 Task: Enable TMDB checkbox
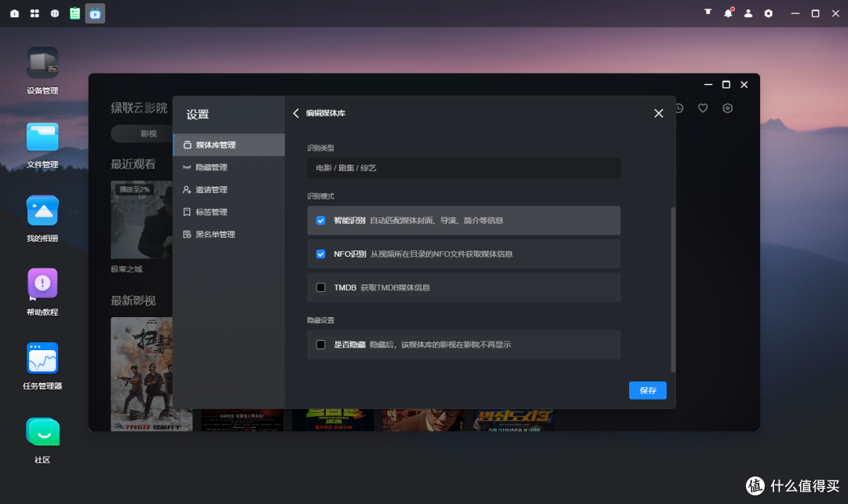point(320,287)
